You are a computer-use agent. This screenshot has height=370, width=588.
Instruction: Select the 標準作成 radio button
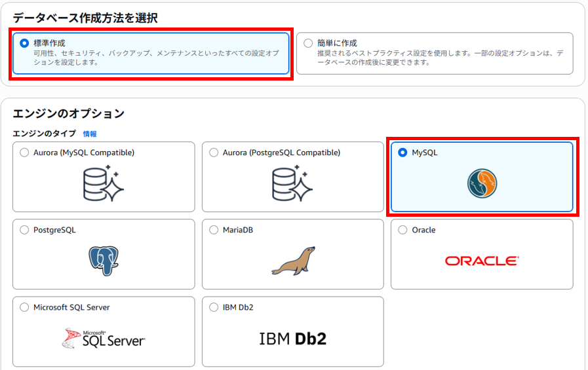pos(24,43)
